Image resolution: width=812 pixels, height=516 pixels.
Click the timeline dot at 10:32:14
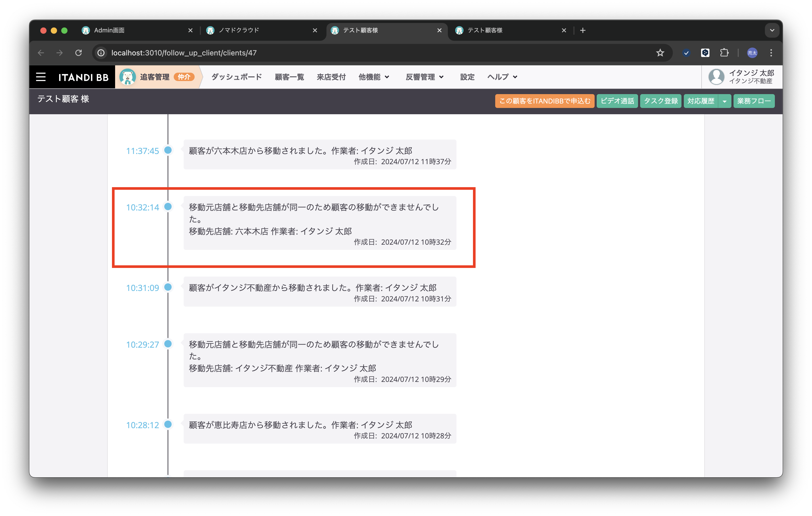[x=168, y=206]
